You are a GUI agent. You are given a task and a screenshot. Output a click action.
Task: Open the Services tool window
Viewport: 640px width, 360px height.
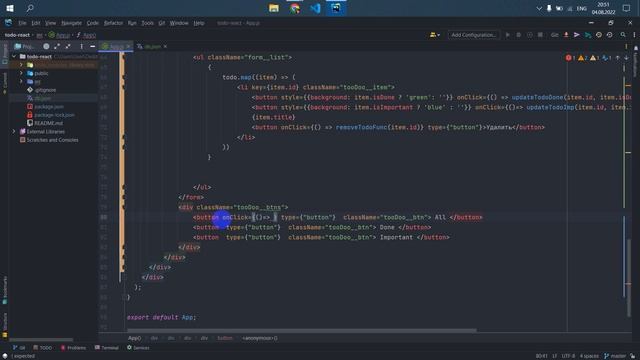138,348
